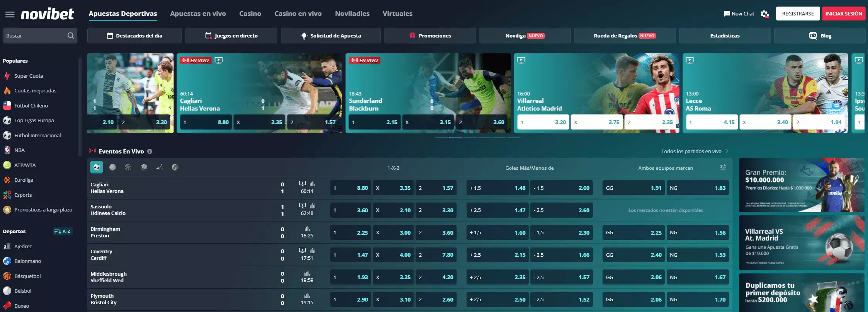Switch to Casino tab
The width and height of the screenshot is (868, 312).
point(250,14)
